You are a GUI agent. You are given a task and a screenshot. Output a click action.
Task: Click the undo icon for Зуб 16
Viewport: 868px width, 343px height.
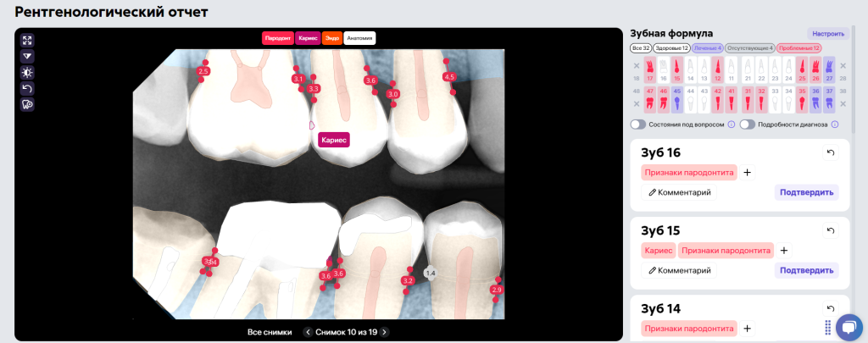click(x=830, y=152)
